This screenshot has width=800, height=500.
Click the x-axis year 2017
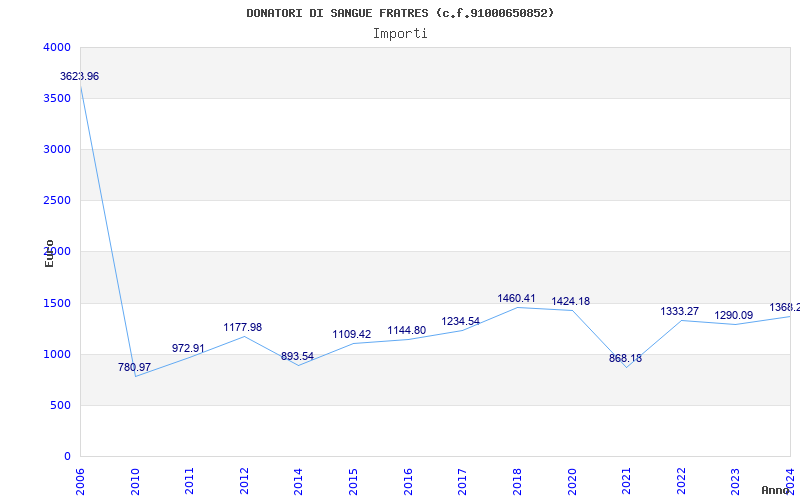click(x=462, y=482)
